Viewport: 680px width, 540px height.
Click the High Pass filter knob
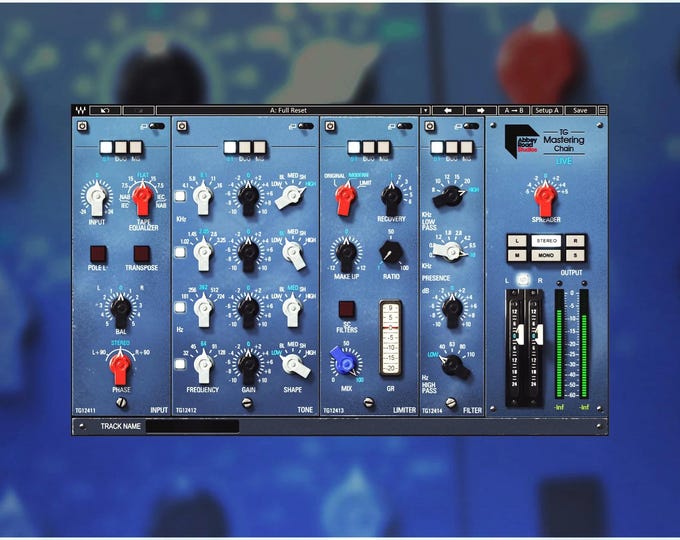[x=454, y=367]
